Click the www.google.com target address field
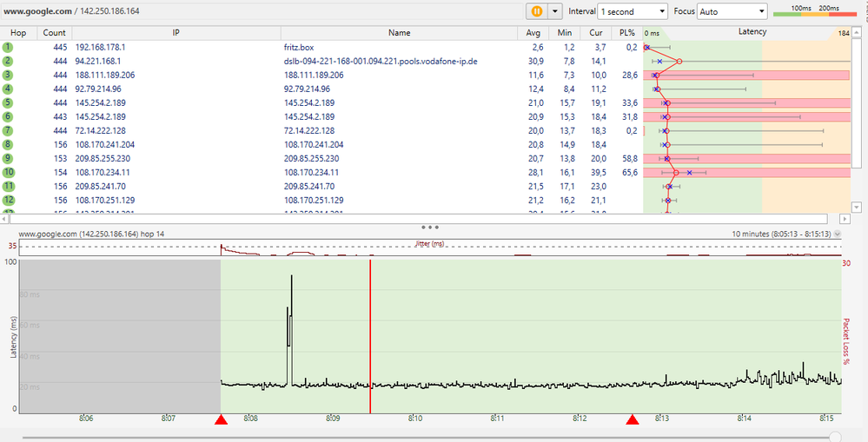Image resolution: width=868 pixels, height=442 pixels. click(x=262, y=11)
